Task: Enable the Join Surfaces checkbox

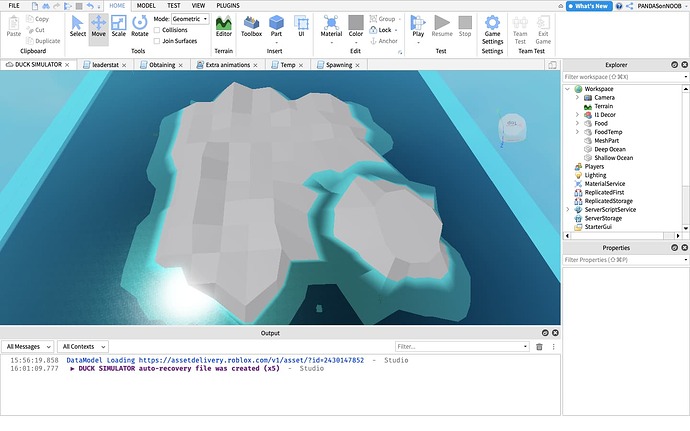Action: click(x=157, y=41)
